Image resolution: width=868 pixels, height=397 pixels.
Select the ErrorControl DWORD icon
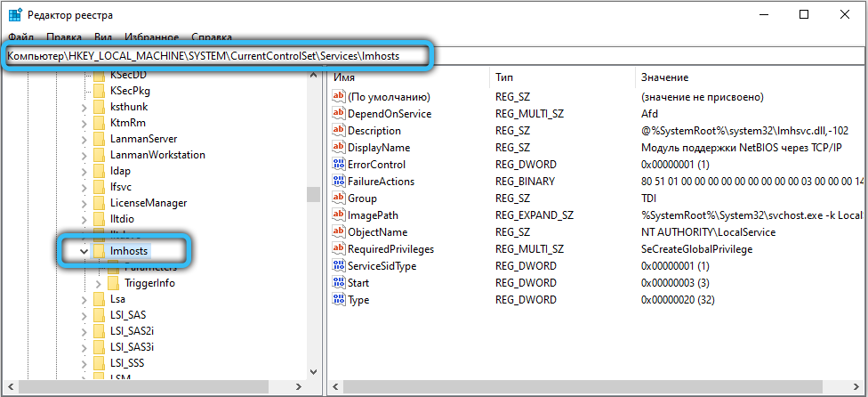(x=338, y=165)
